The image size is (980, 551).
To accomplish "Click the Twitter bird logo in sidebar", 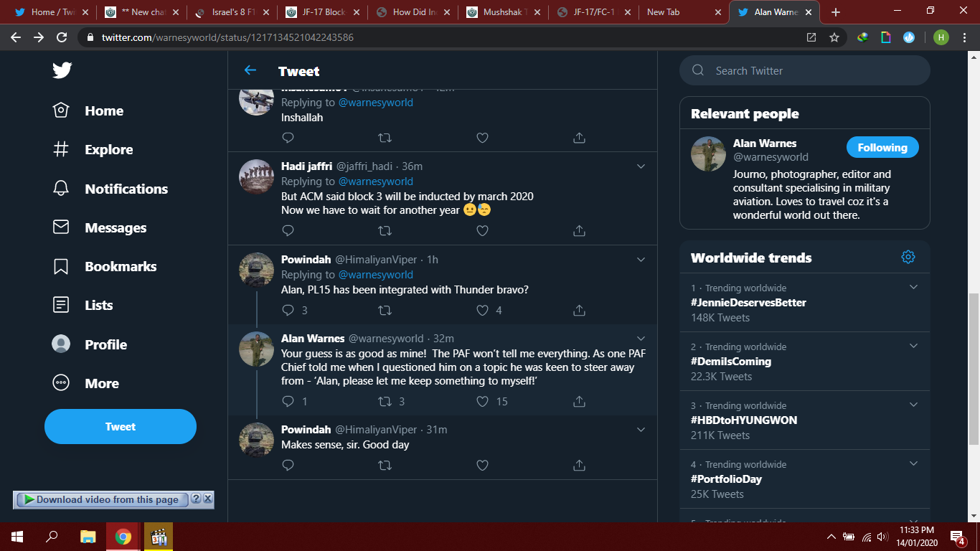I will point(62,70).
